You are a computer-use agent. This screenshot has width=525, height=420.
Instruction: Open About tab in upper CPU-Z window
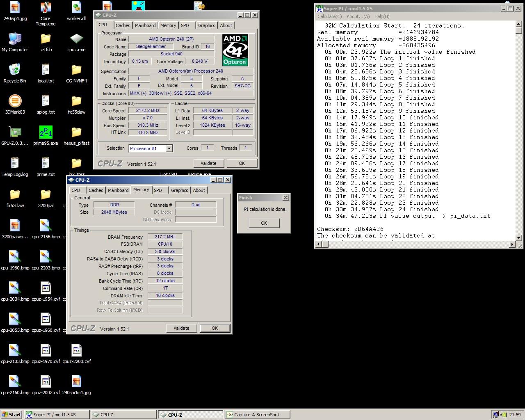(226, 25)
